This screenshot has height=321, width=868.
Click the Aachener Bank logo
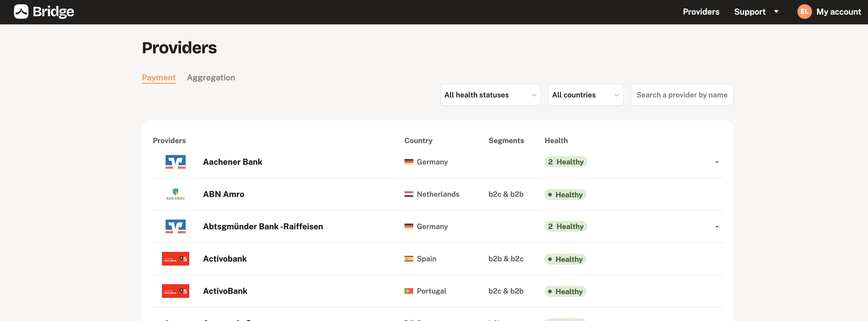175,162
